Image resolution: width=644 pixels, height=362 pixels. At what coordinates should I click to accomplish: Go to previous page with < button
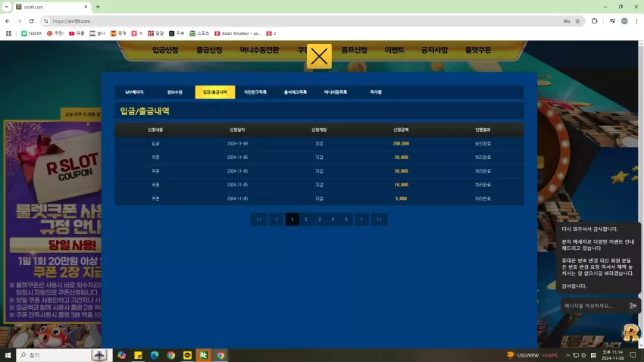click(x=277, y=219)
